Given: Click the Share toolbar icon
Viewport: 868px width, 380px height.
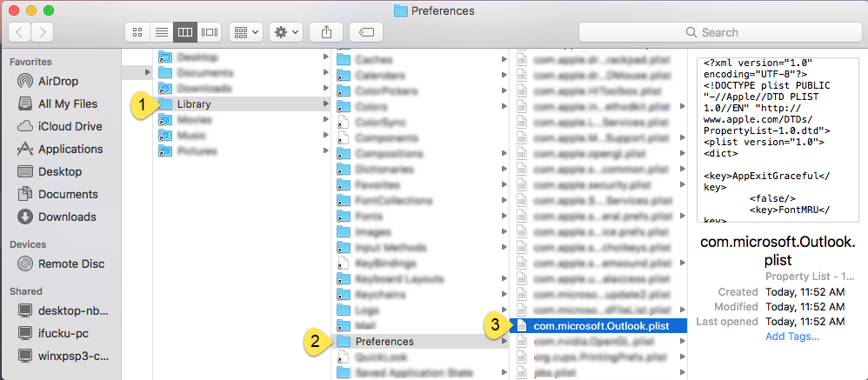Looking at the screenshot, I should click(x=326, y=33).
